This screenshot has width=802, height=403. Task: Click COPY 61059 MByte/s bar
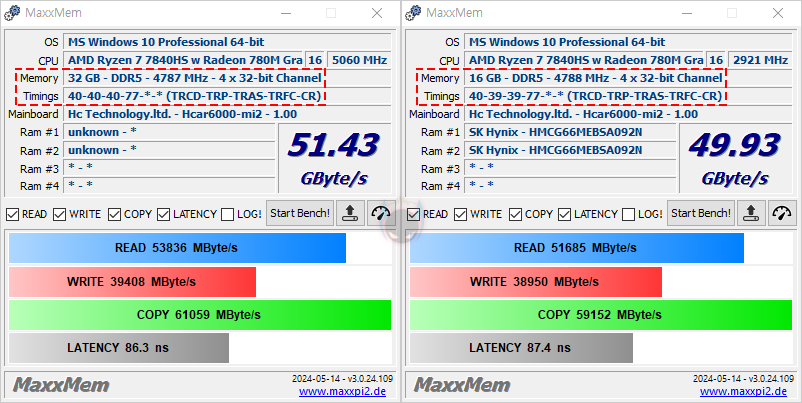[199, 315]
